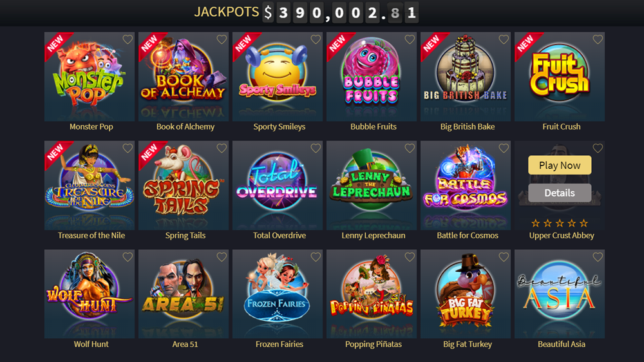The height and width of the screenshot is (362, 644).
Task: Favorite Big British Bake with heart icon
Action: pos(504,39)
